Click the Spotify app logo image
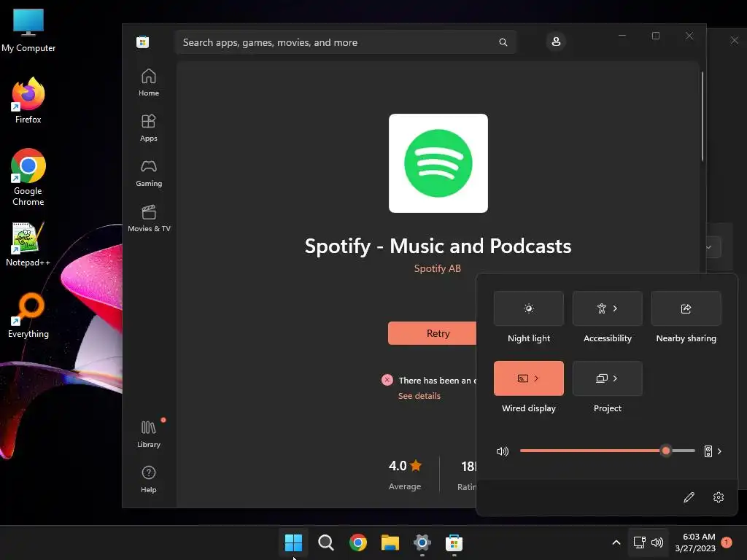Screen dimensions: 747x560 tap(438, 163)
